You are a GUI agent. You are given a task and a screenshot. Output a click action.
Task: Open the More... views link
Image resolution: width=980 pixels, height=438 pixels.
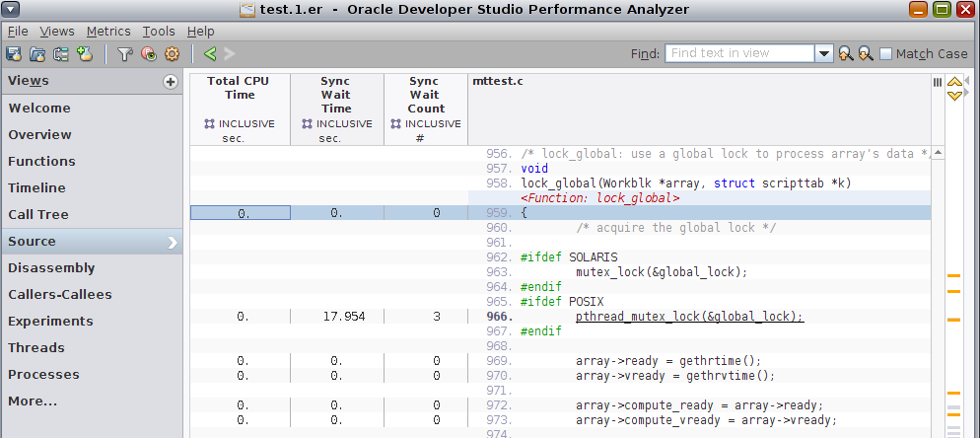[x=33, y=401]
